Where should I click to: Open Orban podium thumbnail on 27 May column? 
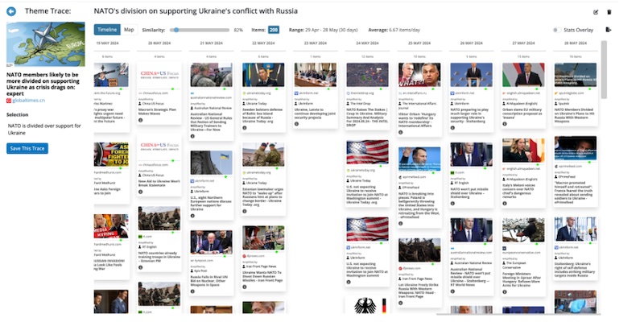click(x=523, y=75)
